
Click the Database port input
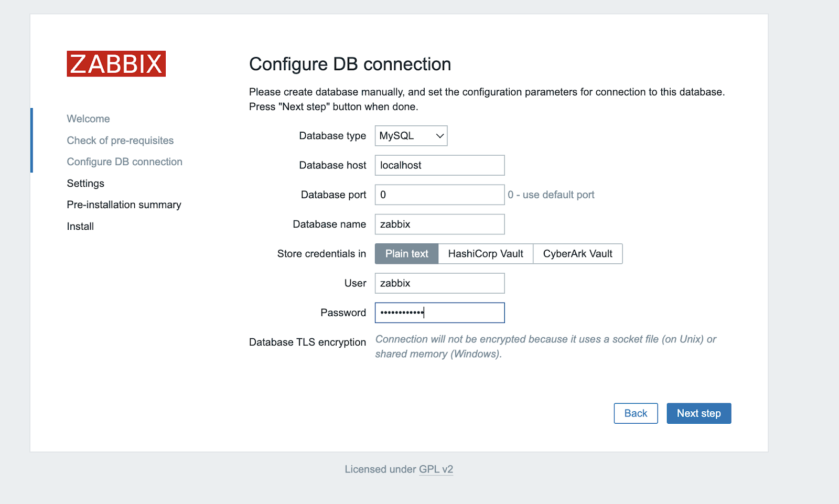click(439, 195)
